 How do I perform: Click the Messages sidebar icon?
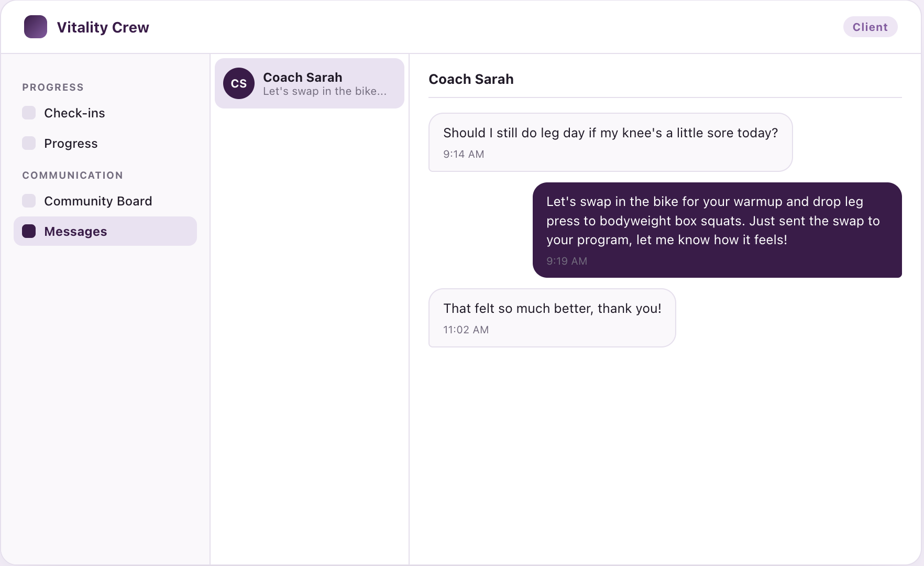coord(29,231)
